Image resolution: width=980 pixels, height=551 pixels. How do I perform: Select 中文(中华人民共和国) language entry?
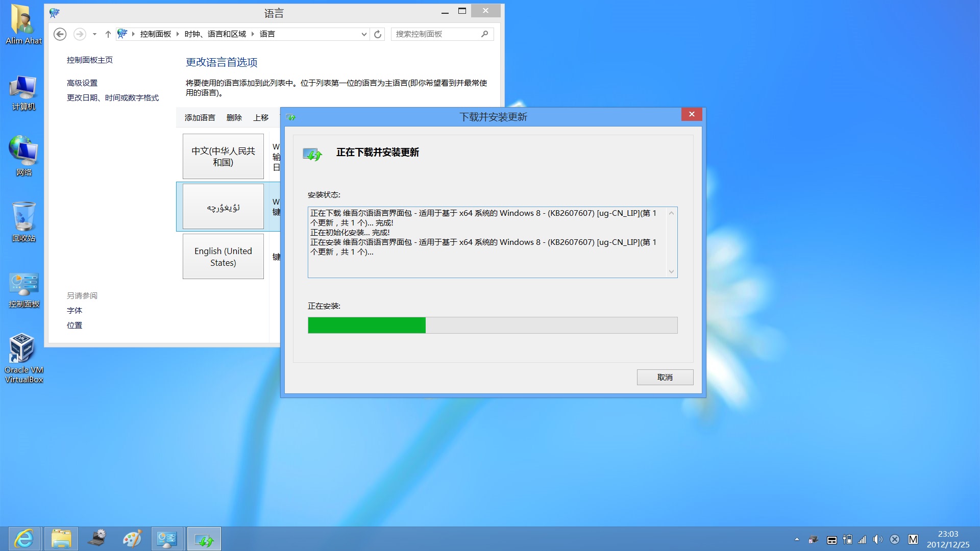223,156
